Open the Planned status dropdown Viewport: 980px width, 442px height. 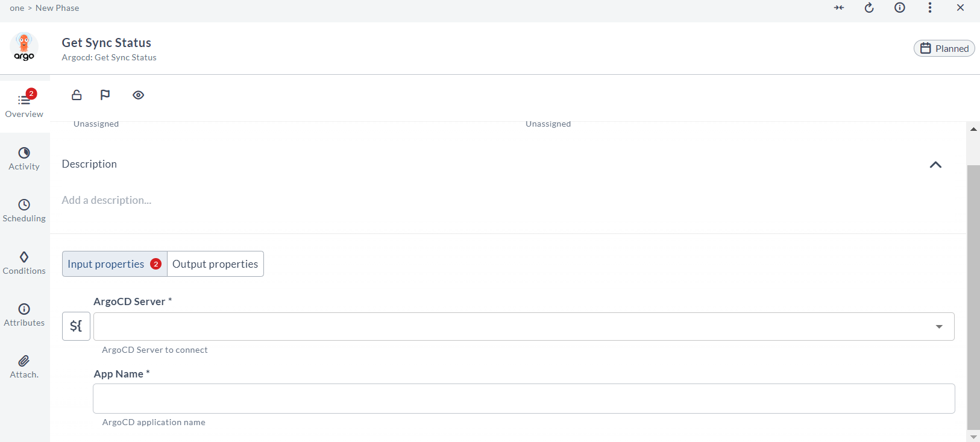coord(944,49)
